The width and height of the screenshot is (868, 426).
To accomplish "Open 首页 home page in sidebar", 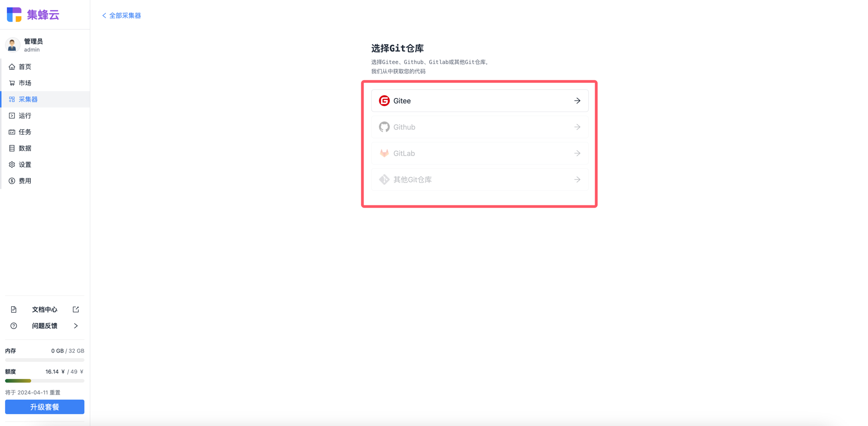I will point(45,67).
